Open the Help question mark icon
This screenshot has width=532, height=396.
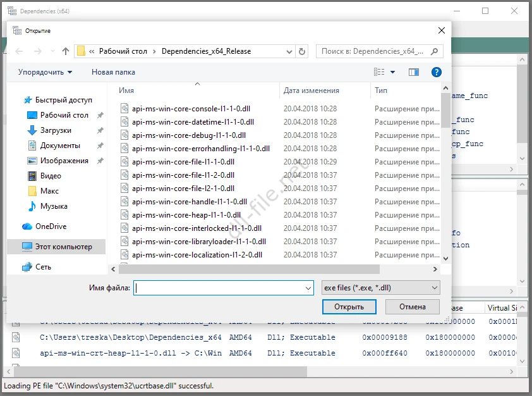[437, 72]
